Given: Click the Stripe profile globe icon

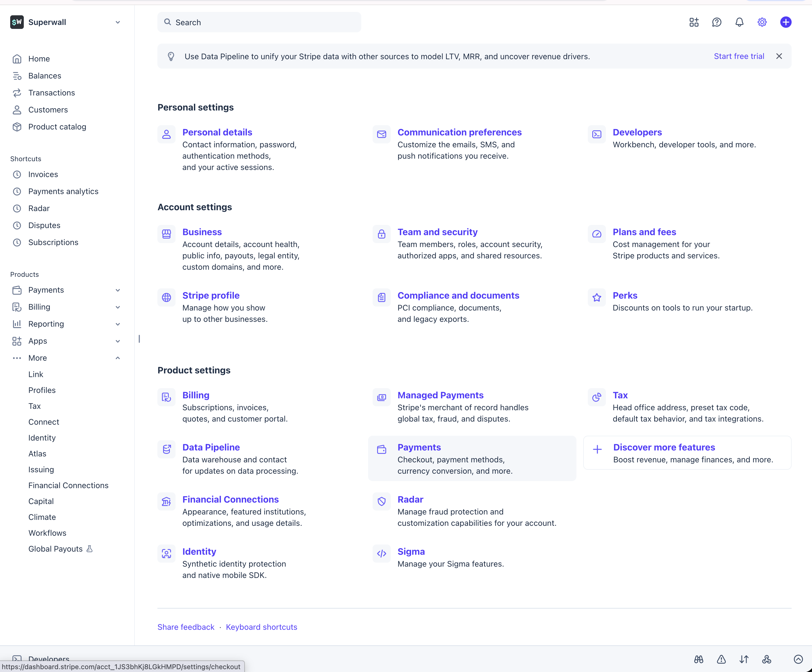Looking at the screenshot, I should pyautogui.click(x=166, y=297).
